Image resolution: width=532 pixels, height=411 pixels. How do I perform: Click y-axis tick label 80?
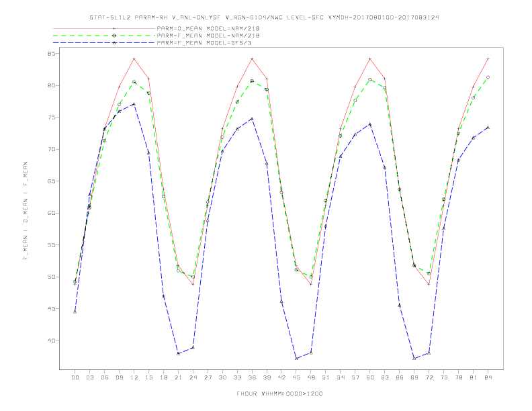[52, 85]
